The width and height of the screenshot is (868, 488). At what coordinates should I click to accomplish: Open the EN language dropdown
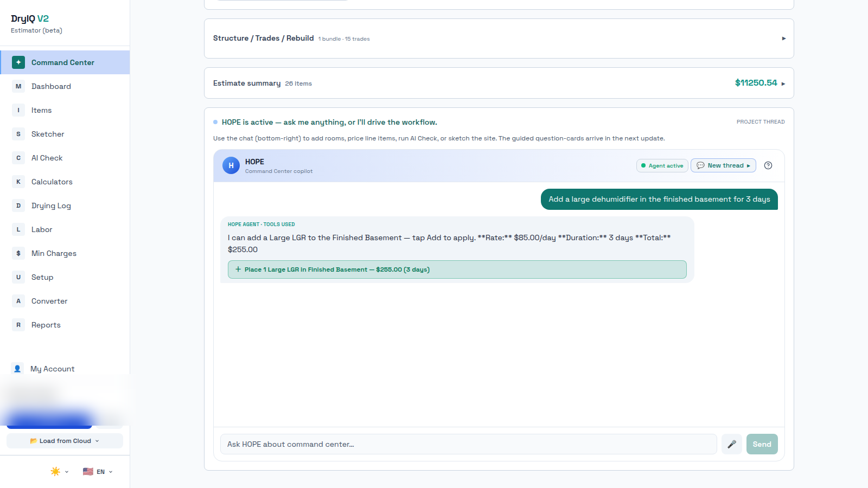click(98, 472)
